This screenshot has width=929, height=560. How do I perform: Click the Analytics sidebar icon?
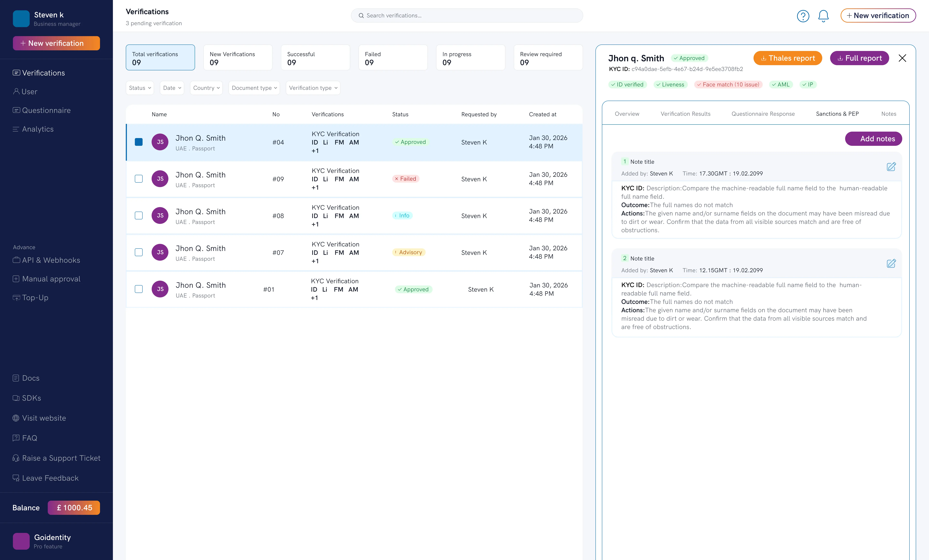click(x=16, y=129)
